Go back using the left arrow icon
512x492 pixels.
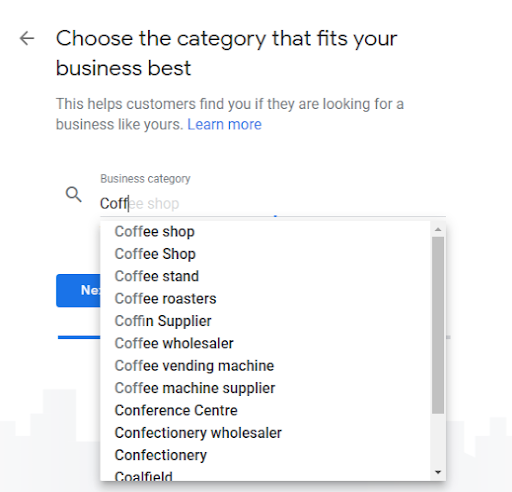coord(27,38)
